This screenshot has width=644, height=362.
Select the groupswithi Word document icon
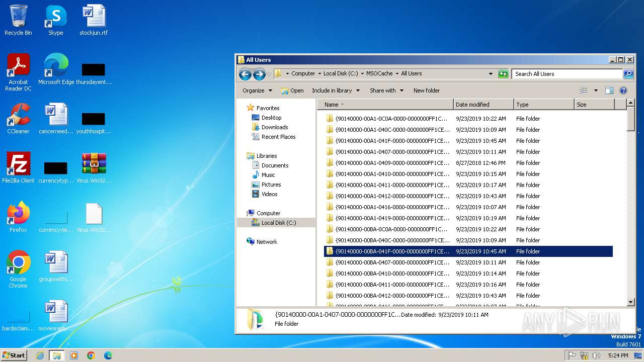pyautogui.click(x=56, y=266)
